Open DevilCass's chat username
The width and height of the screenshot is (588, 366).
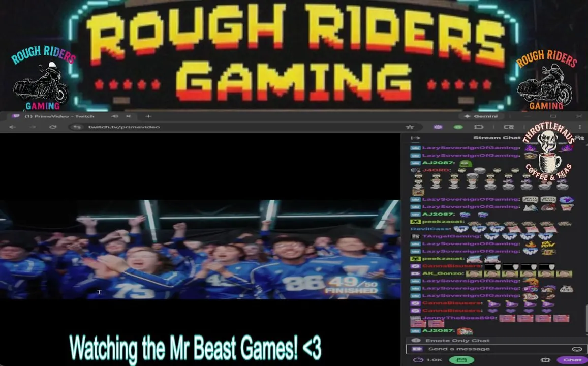click(x=430, y=229)
